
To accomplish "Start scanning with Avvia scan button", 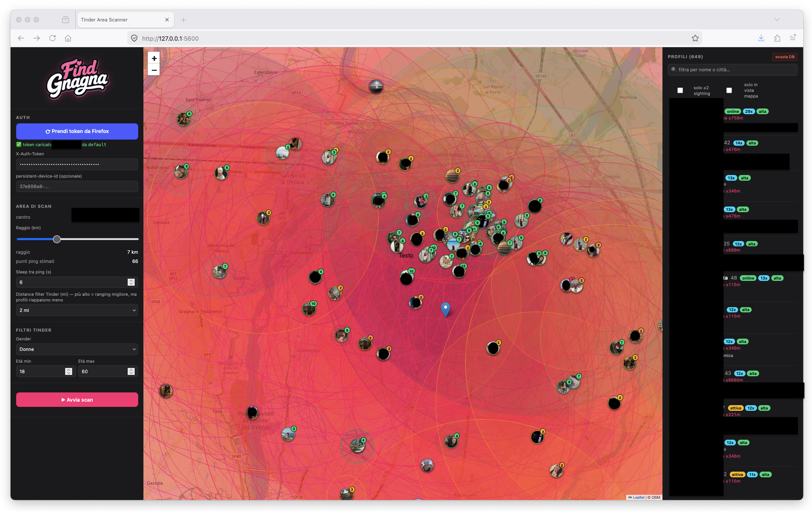I will tap(77, 400).
